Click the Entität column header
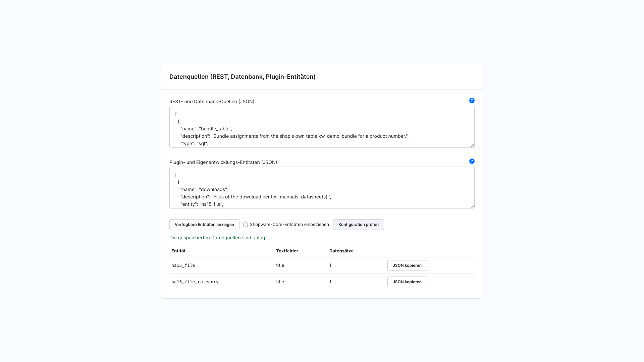644x362 pixels. coord(178,251)
